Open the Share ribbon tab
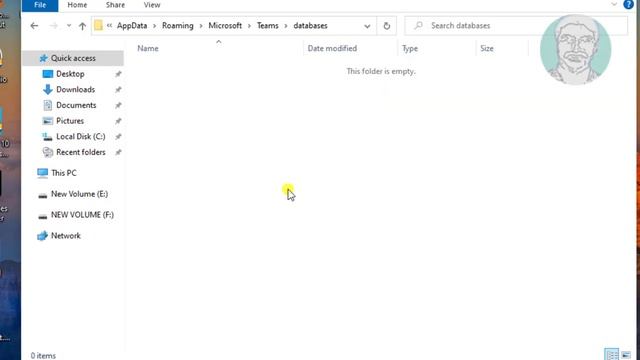This screenshot has width=640, height=360. point(116,5)
